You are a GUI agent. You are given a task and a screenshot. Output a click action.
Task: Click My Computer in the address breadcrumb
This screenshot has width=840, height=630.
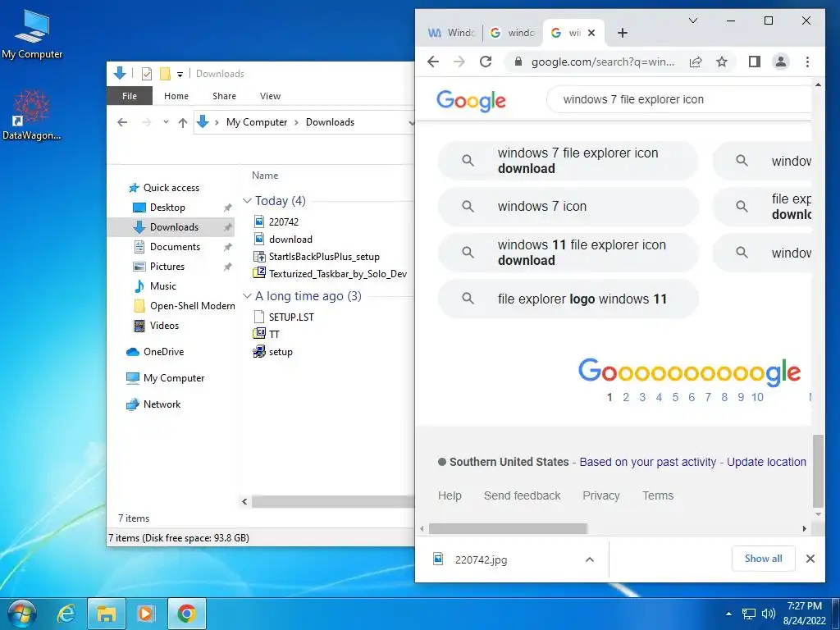pos(257,122)
